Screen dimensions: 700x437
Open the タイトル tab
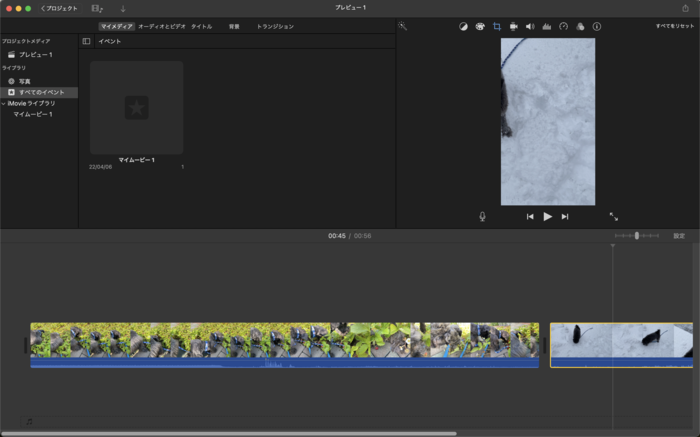point(201,26)
